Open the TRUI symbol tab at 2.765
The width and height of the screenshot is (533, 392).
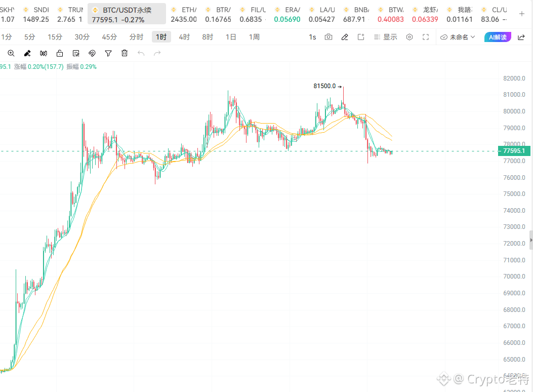70,14
